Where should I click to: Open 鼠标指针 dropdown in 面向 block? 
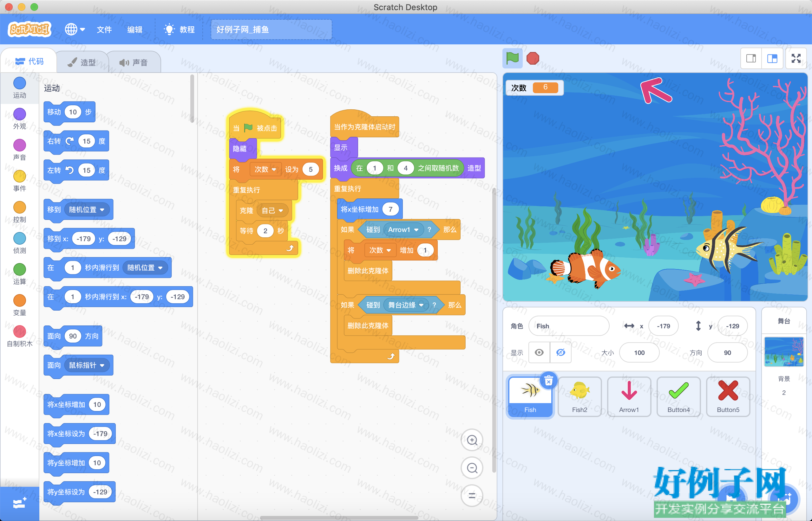[x=87, y=365]
